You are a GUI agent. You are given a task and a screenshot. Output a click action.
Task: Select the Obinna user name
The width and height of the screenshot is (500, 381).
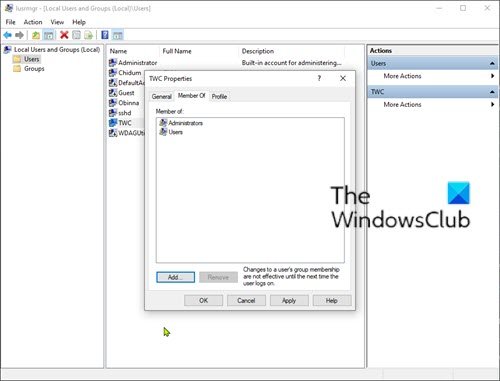point(129,103)
